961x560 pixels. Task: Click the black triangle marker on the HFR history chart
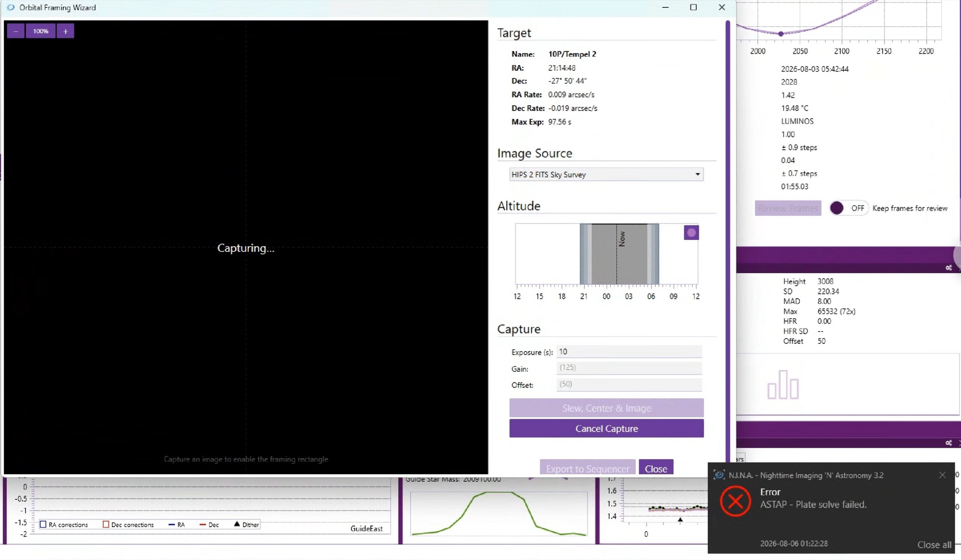click(x=680, y=520)
